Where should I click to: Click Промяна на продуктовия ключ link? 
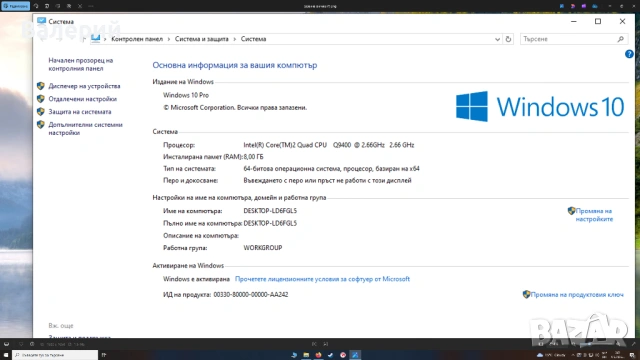(x=577, y=295)
